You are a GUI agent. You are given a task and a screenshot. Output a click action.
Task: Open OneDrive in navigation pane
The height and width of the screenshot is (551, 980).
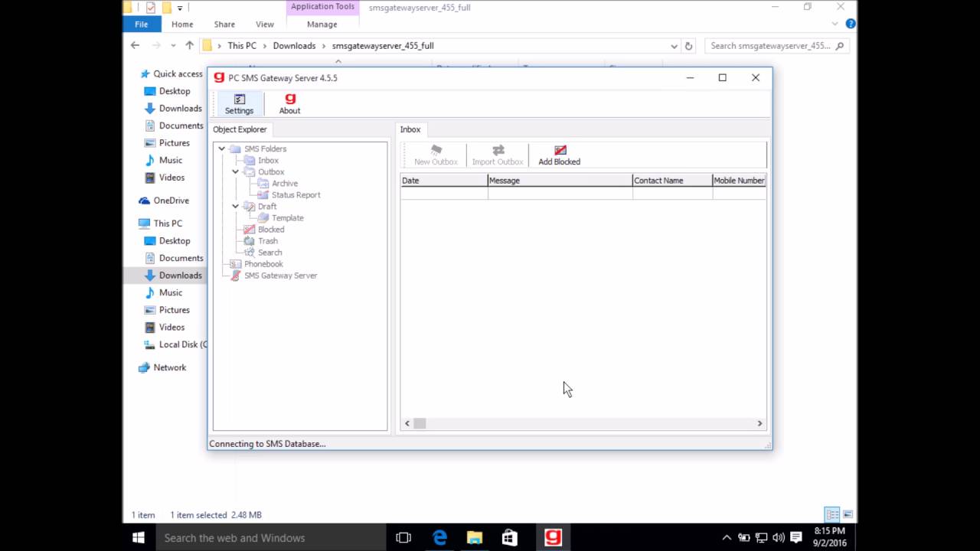pyautogui.click(x=171, y=201)
